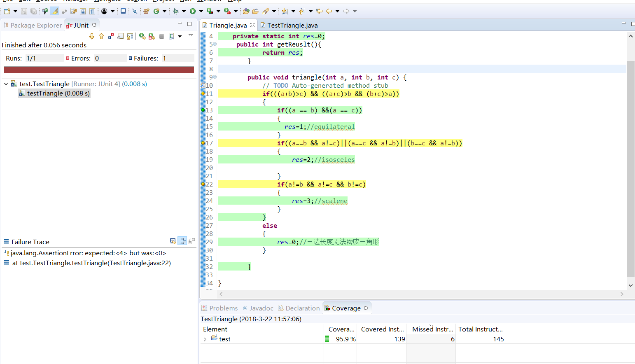The image size is (635, 364).
Task: Click the Debug bug icon
Action: 176,11
